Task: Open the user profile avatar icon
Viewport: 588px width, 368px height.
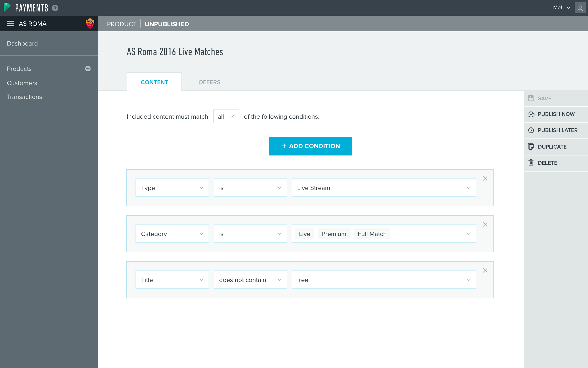Action: point(580,8)
